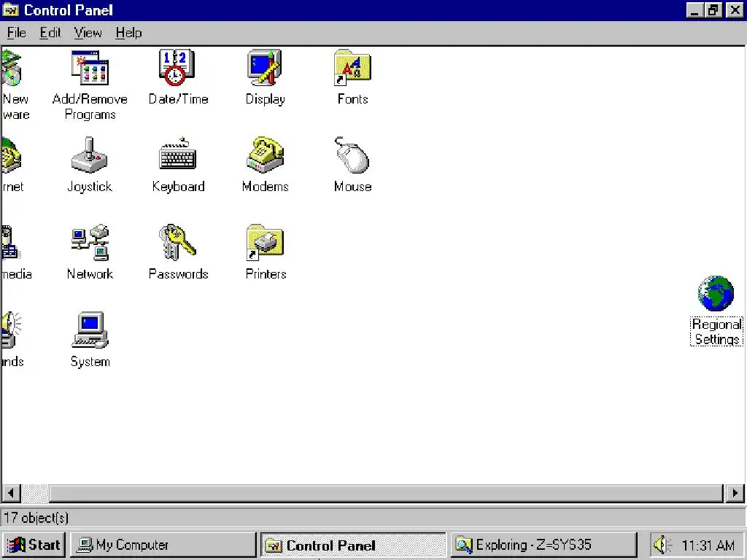Open the Edit menu
747x560 pixels.
50,33
